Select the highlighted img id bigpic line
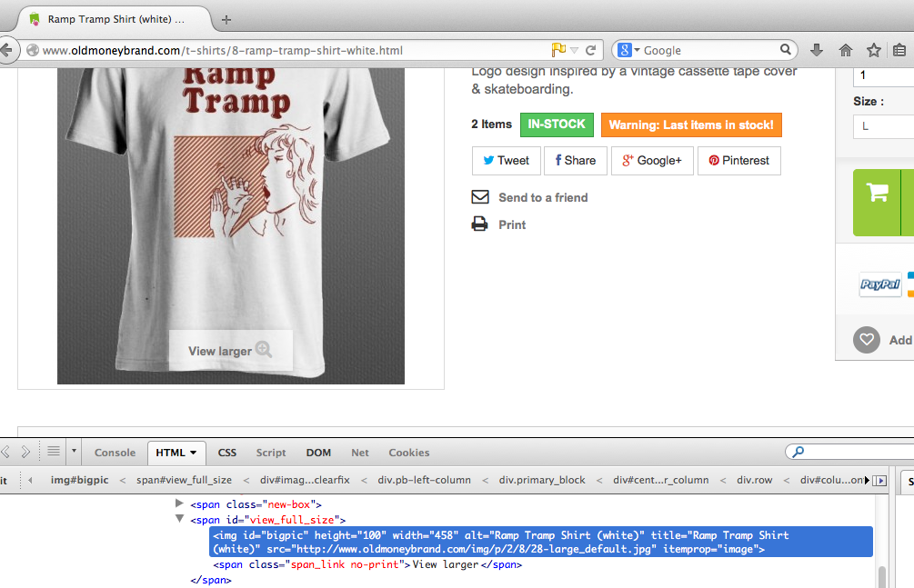This screenshot has height=588, width=914. pos(541,542)
